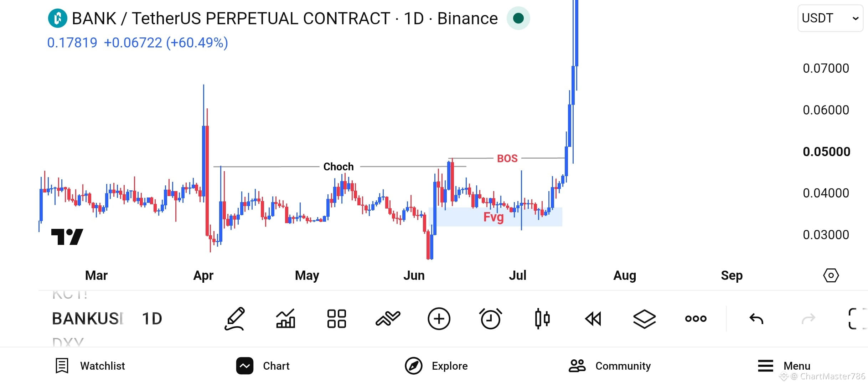Image resolution: width=868 pixels, height=385 pixels.
Task: Open the four-square layout templates icon
Action: (337, 318)
